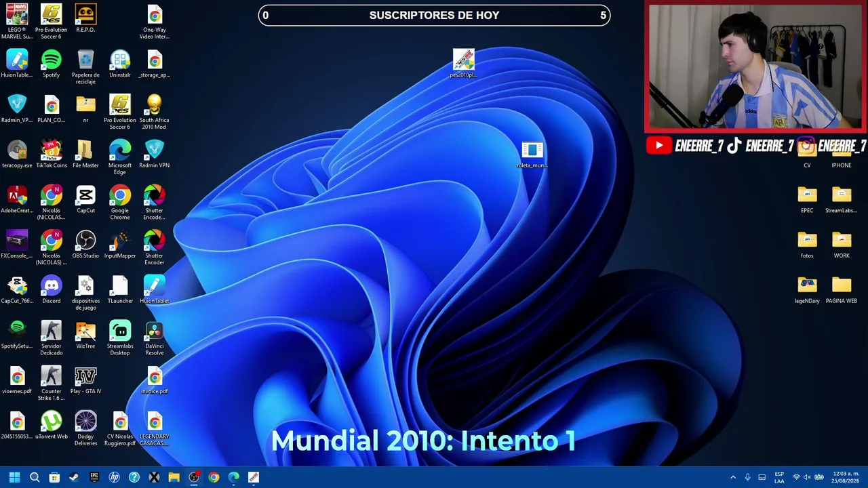868x488 pixels.
Task: Open the InputMapper shortcut
Action: coord(120,245)
